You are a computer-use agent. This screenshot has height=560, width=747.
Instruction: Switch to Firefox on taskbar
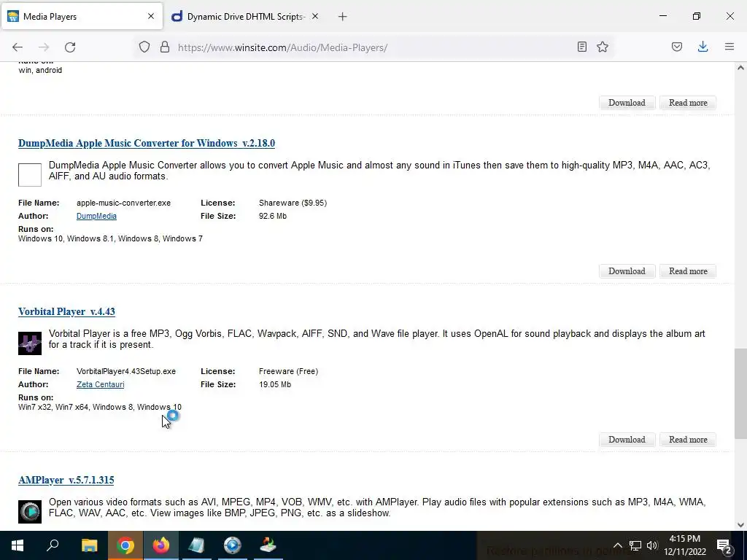160,545
